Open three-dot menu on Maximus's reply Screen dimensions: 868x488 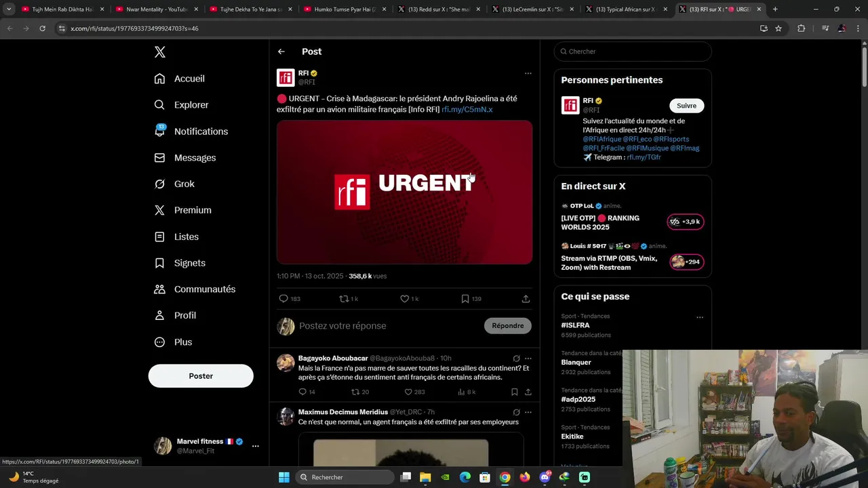[528, 412]
